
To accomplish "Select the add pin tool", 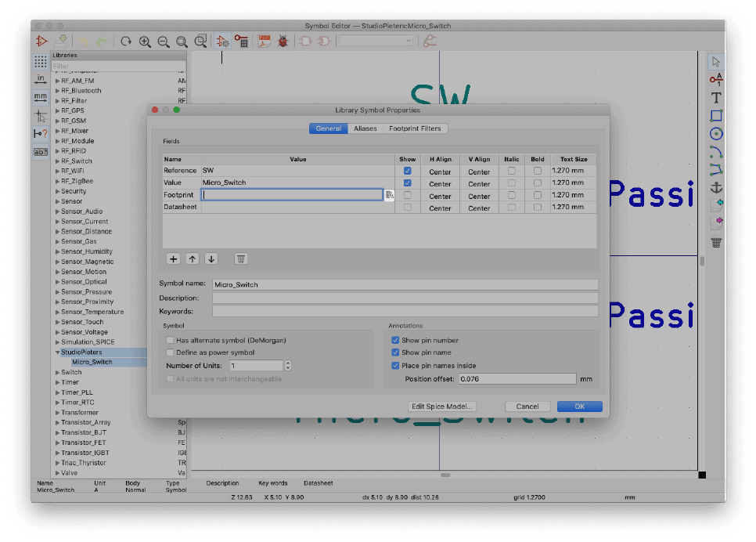I will (716, 80).
